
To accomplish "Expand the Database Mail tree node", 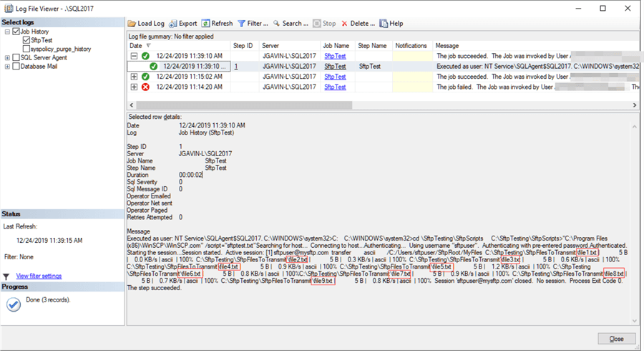I will point(7,66).
